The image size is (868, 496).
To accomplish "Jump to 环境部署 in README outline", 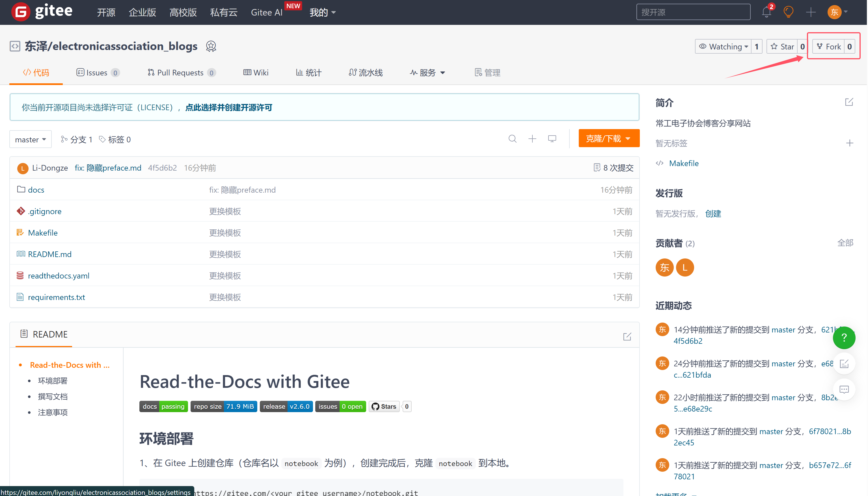I will pos(53,380).
